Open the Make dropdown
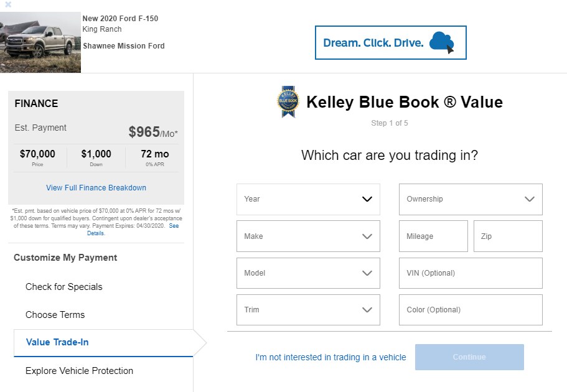The height and width of the screenshot is (392, 567). tap(308, 236)
